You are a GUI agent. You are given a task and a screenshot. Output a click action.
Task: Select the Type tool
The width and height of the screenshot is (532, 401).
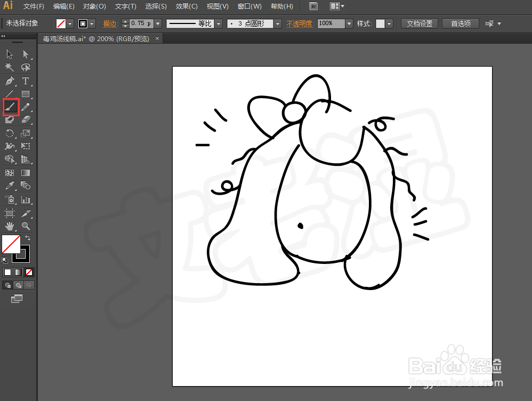coord(26,81)
